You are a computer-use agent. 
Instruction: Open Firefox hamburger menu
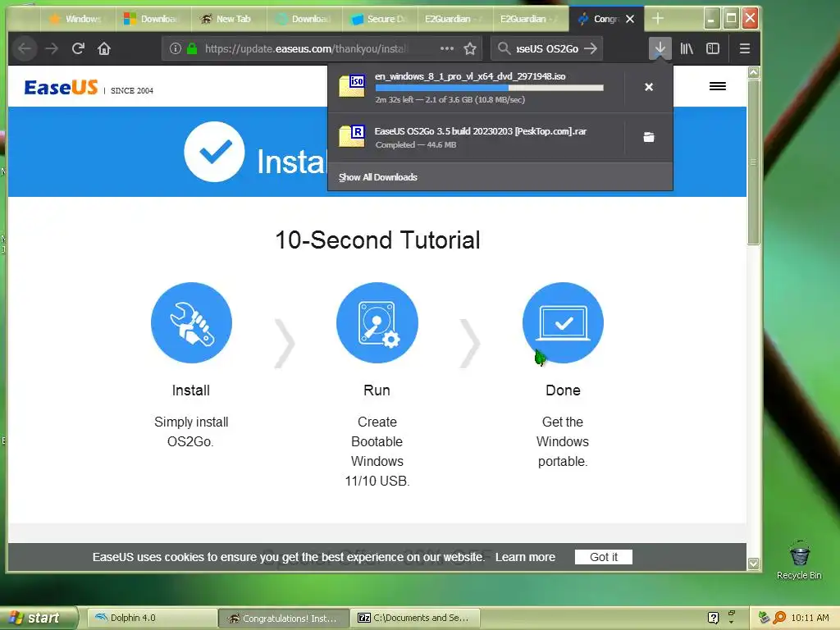(x=744, y=48)
